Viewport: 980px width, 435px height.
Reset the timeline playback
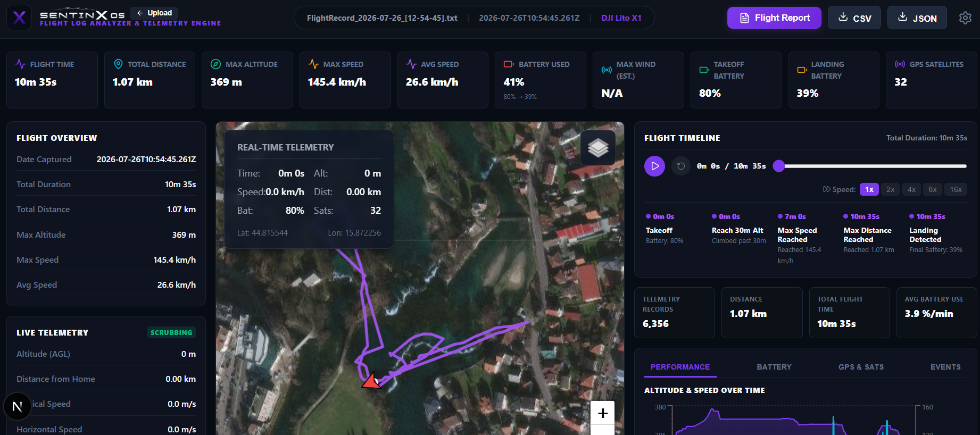(x=680, y=166)
